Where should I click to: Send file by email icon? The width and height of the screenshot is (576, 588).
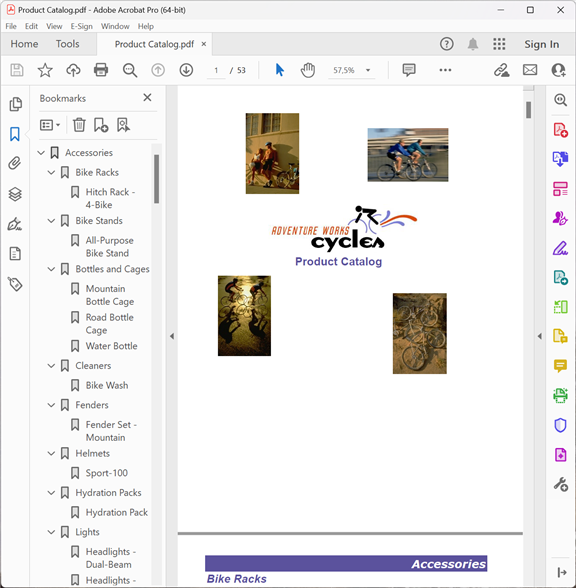530,70
